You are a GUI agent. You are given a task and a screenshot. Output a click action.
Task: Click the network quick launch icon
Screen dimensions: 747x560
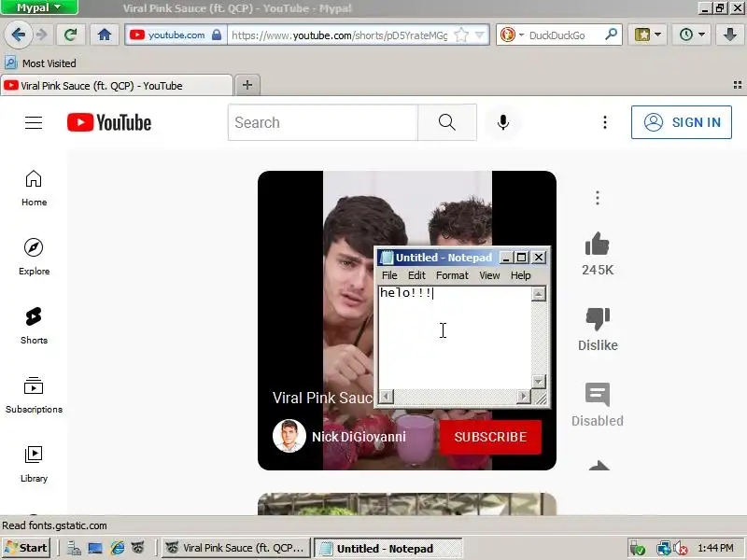[74, 549]
